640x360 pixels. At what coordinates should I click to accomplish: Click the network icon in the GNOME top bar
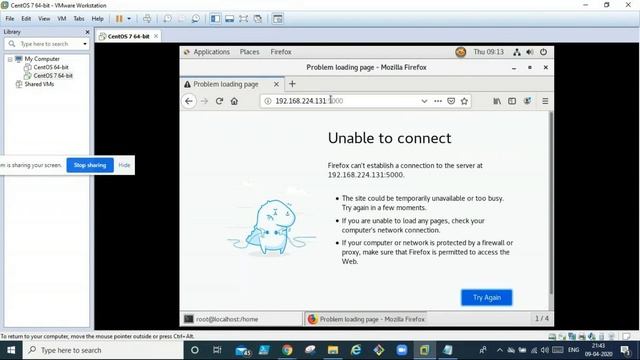517,52
